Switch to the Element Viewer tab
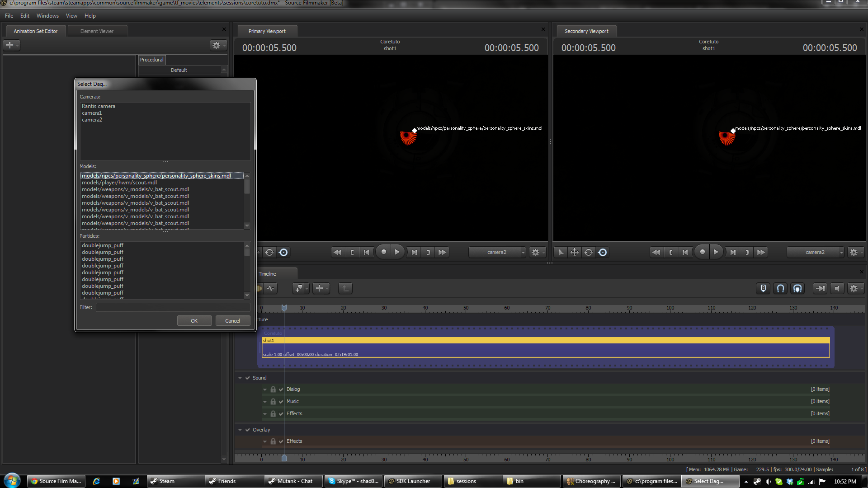This screenshot has height=488, width=868. pos(97,31)
